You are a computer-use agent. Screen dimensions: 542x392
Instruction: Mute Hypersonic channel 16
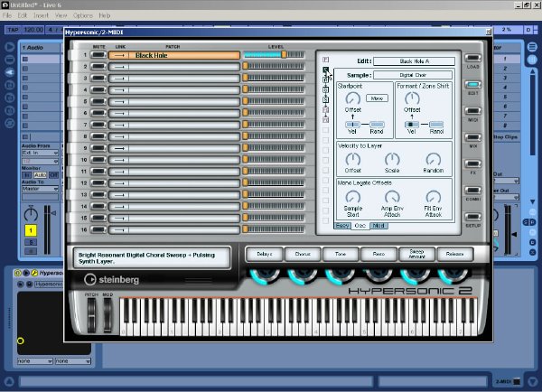tap(98, 229)
